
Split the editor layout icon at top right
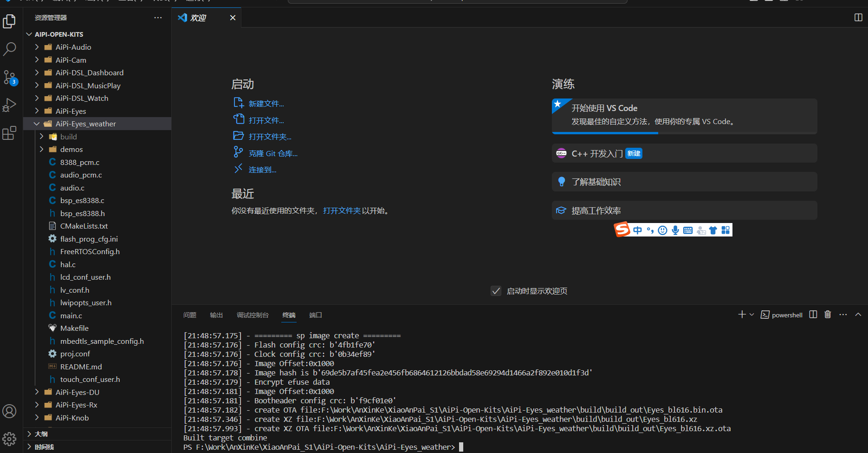pyautogui.click(x=858, y=17)
